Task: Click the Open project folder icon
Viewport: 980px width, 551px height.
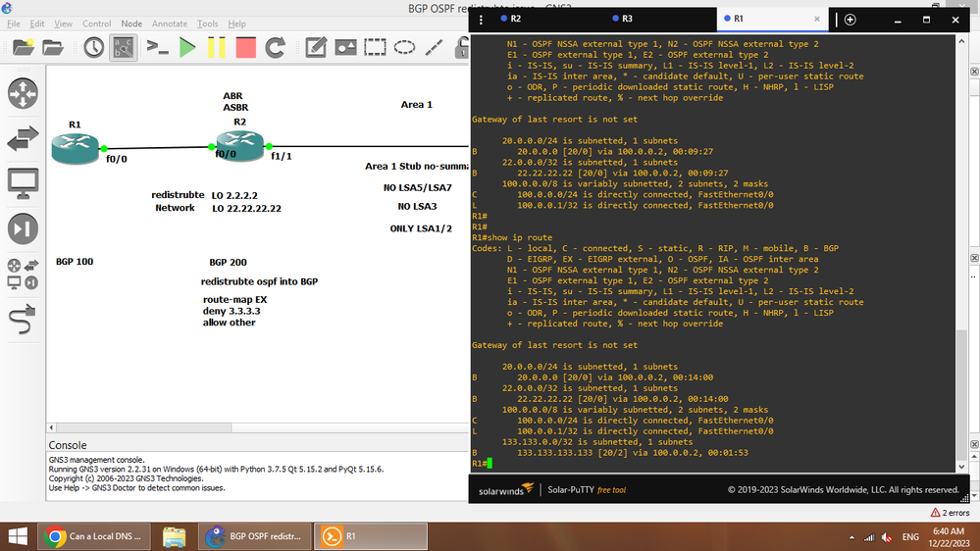Action: 53,47
